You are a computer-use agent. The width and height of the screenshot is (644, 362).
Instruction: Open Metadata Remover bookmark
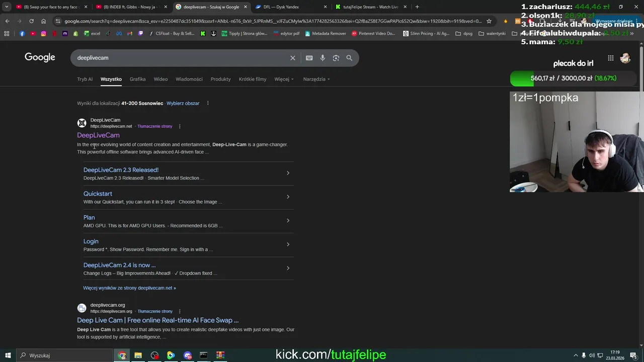point(325,34)
